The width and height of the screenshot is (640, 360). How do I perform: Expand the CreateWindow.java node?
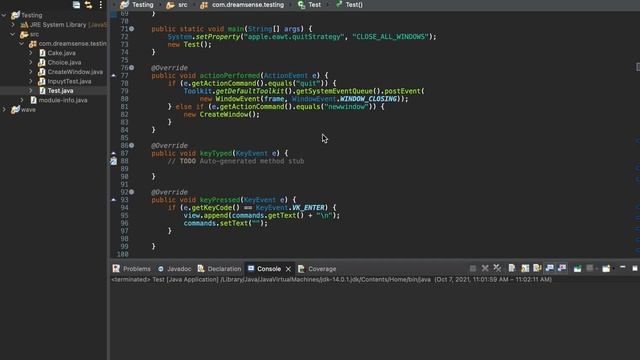[31, 71]
